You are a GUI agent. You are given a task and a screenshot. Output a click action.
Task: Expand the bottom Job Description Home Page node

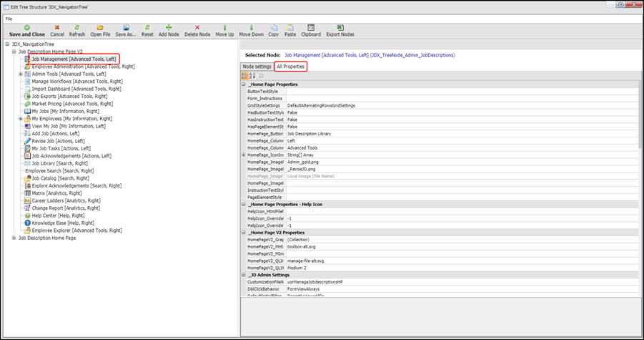coord(14,238)
